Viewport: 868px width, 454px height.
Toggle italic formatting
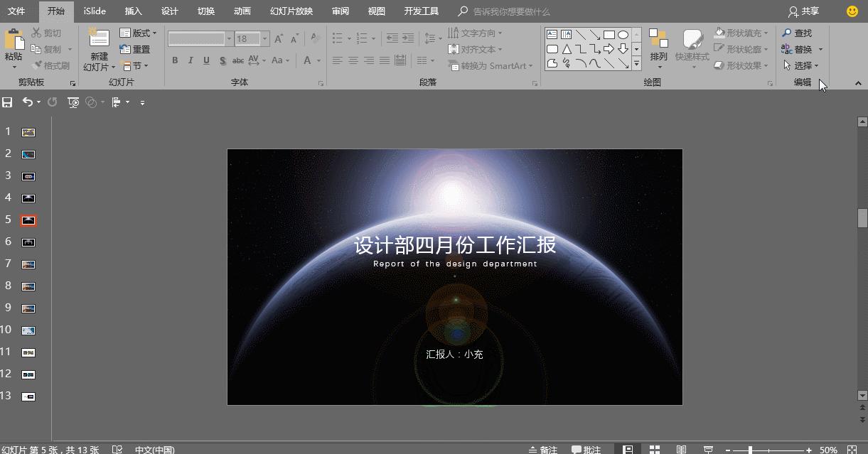[191, 61]
